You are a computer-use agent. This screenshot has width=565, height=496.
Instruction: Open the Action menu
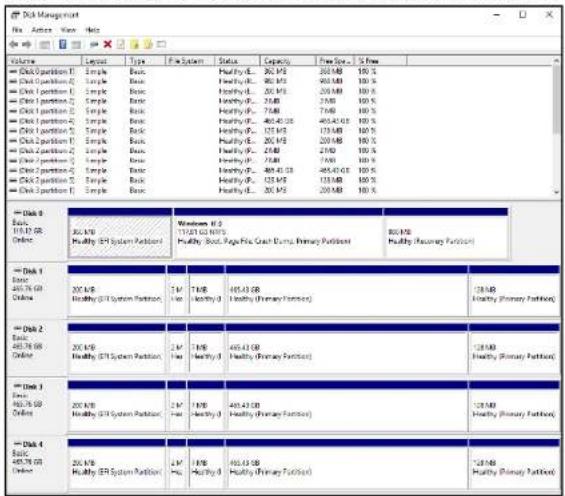click(x=42, y=30)
